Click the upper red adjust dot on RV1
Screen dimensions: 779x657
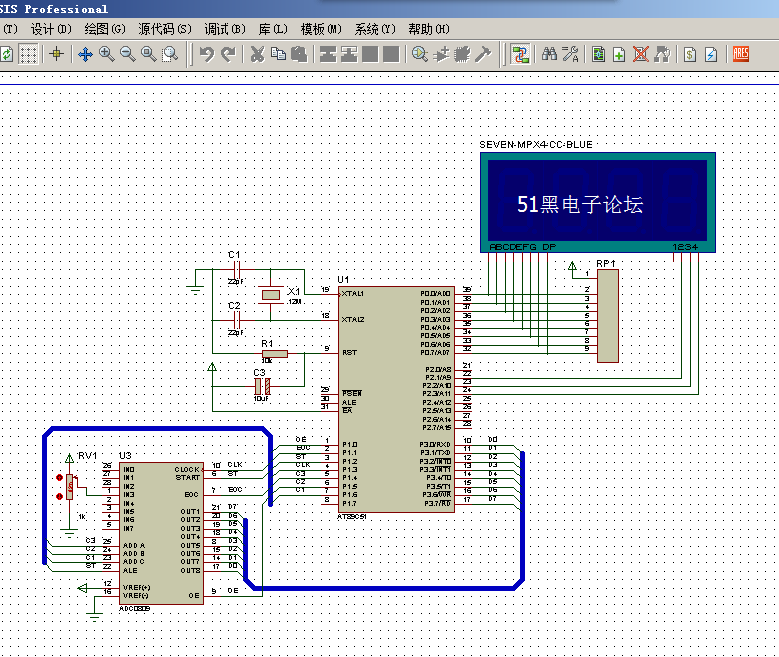[x=59, y=478]
